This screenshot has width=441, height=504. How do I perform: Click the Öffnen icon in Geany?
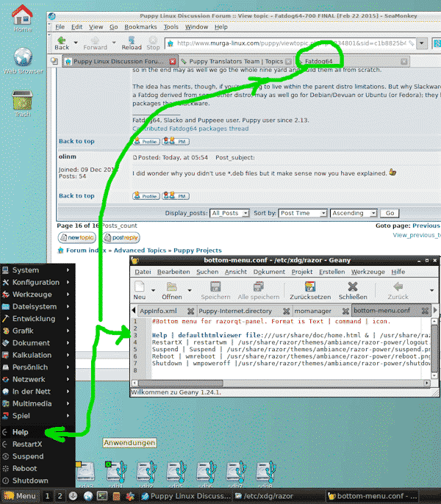tap(172, 290)
